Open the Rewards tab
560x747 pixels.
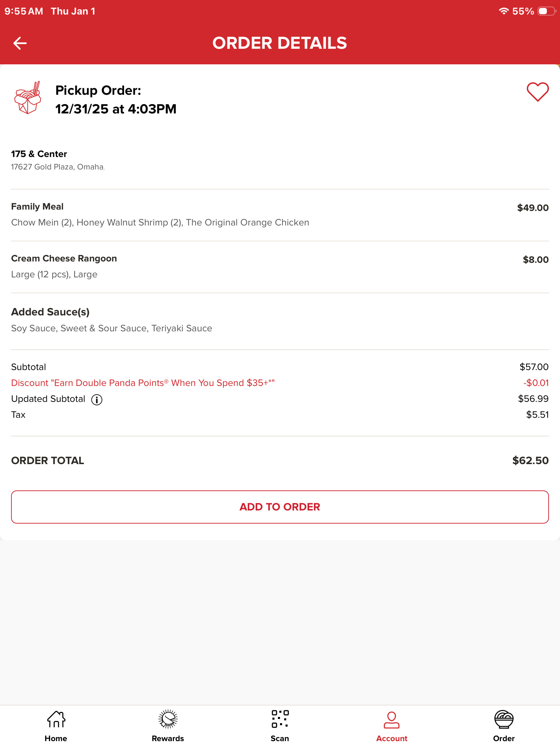coord(168,726)
